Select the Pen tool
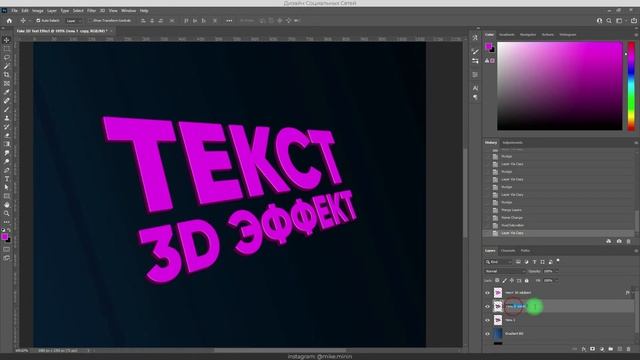Viewport: 640px width, 360px height. (7, 170)
